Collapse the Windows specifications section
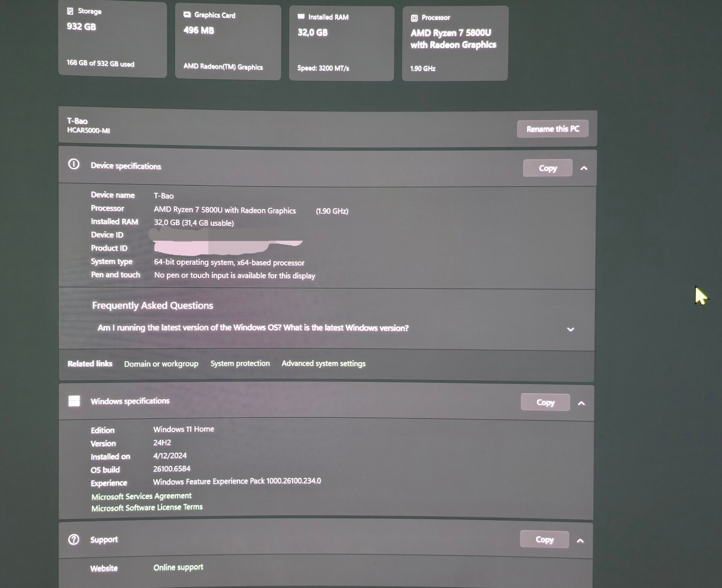The height and width of the screenshot is (588, 722). (x=581, y=403)
